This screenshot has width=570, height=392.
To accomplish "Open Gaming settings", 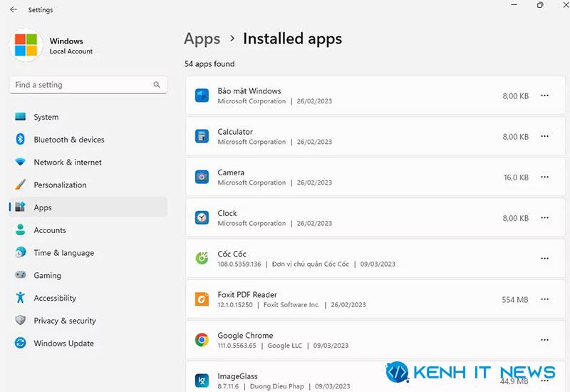I will (x=88, y=275).
